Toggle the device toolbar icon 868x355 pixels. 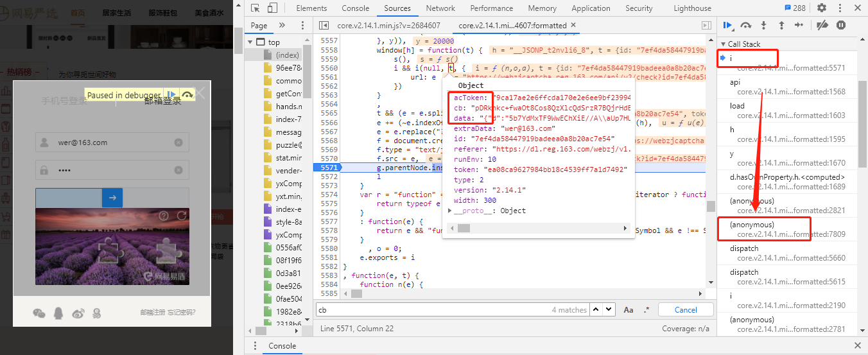click(272, 8)
